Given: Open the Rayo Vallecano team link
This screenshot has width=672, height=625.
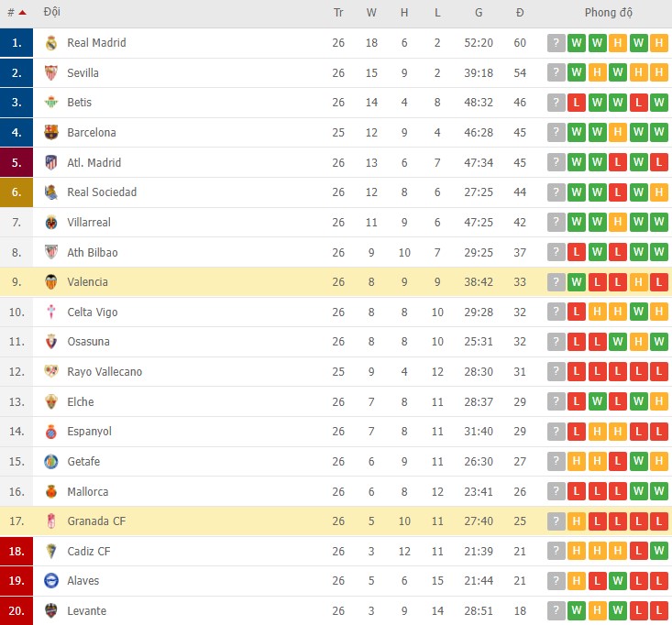Looking at the screenshot, I should [105, 372].
